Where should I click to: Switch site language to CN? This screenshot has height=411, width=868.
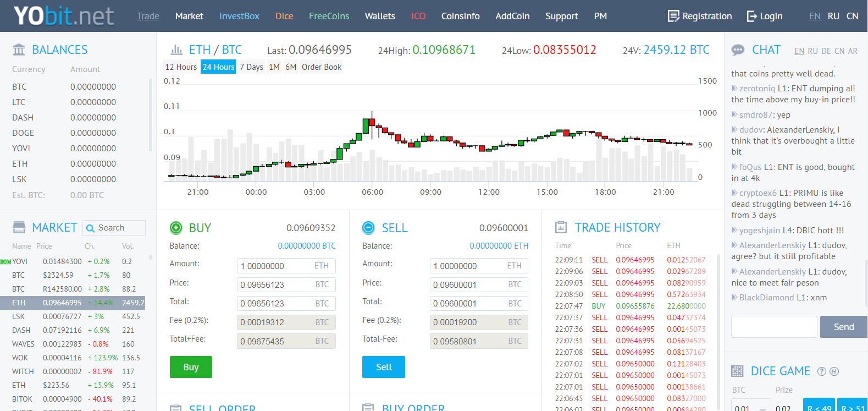852,16
